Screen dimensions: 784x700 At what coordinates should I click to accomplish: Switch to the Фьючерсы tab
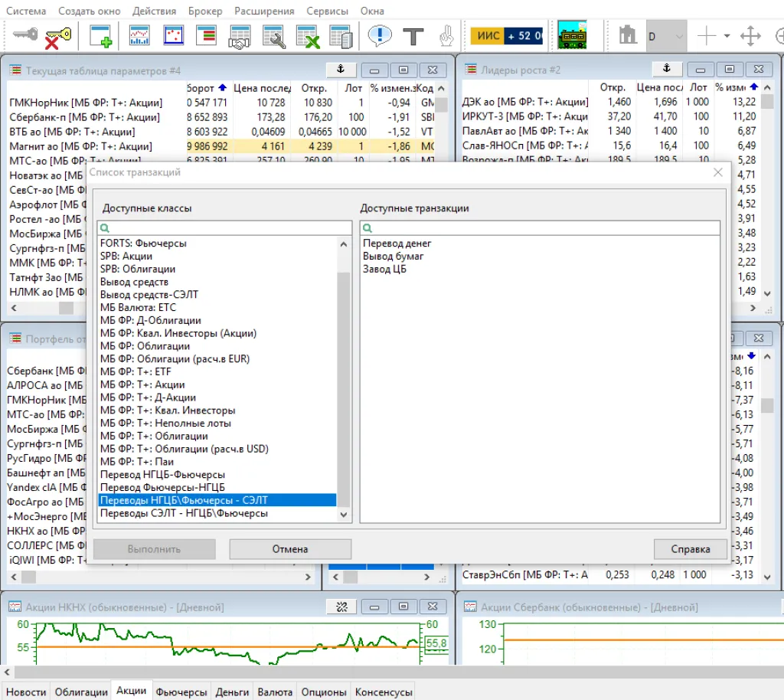click(181, 692)
